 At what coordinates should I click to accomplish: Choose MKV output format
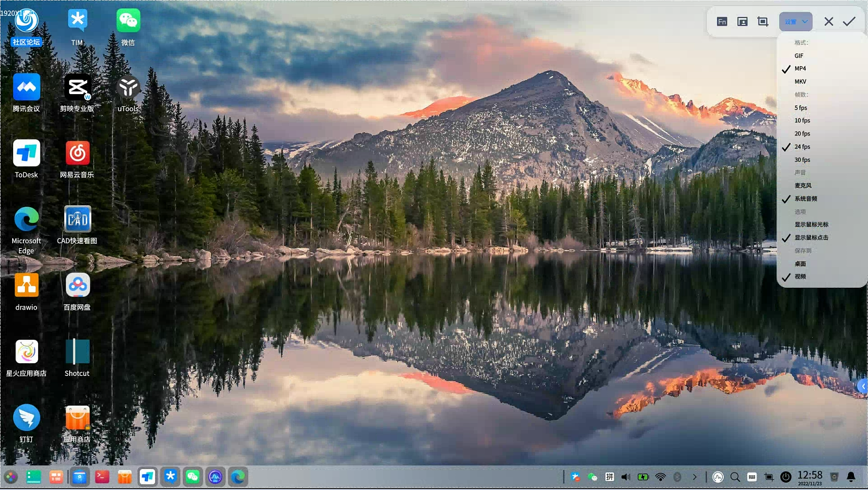coord(800,81)
